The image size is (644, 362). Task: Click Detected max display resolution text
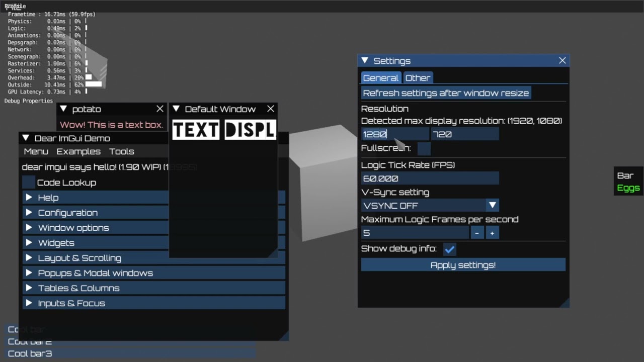pos(461,121)
